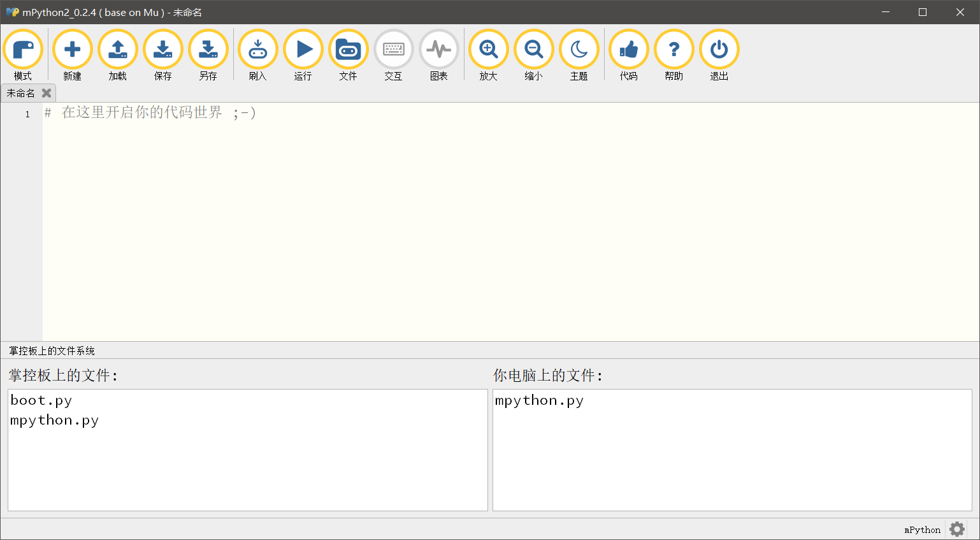Switch theme using 主题 moon icon
Screen dimensions: 980x540
coord(579,55)
